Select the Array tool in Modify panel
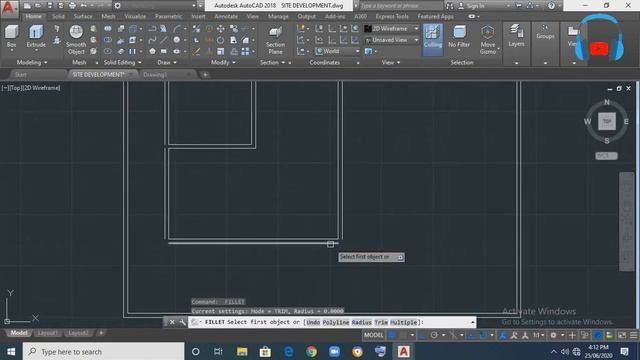Screen dimensions: 640x360 [x=245, y=51]
